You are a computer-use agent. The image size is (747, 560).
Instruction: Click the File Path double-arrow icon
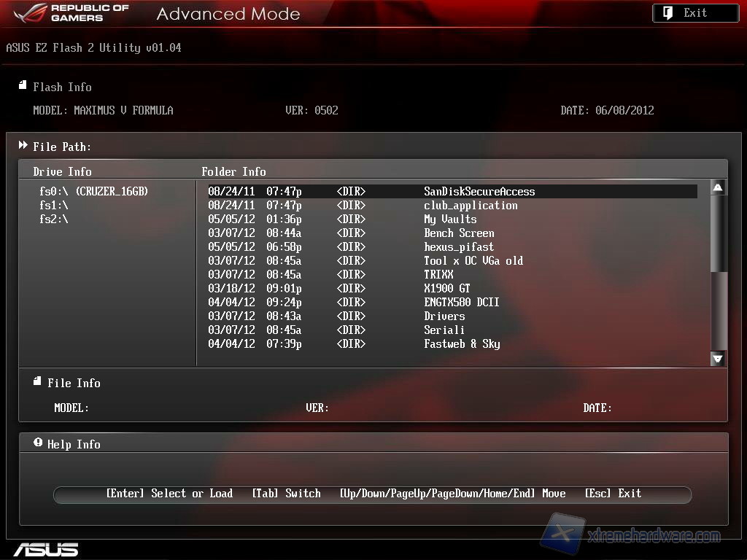pos(23,146)
